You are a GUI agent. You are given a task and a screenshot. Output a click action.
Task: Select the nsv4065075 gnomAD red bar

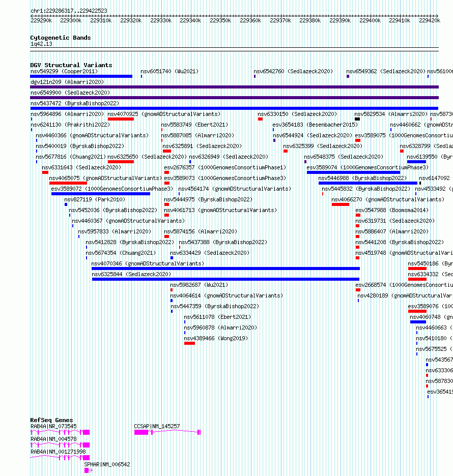point(68,183)
